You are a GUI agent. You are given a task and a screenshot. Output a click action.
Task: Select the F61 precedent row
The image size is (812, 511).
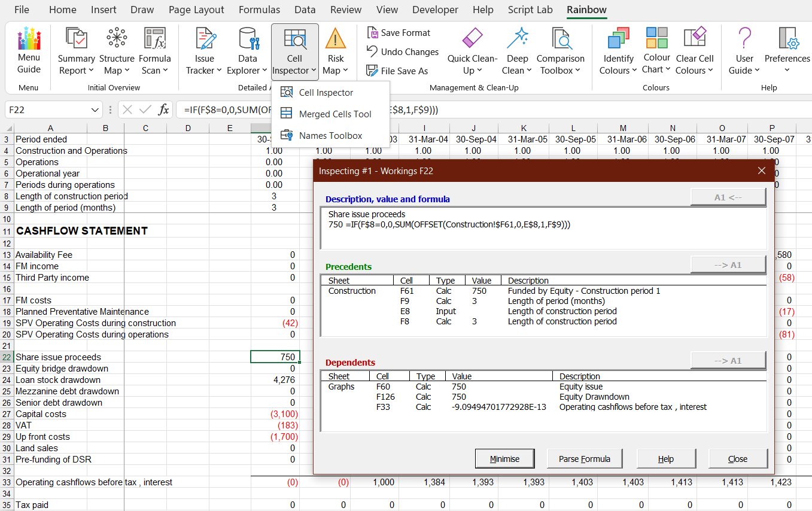[543, 291]
